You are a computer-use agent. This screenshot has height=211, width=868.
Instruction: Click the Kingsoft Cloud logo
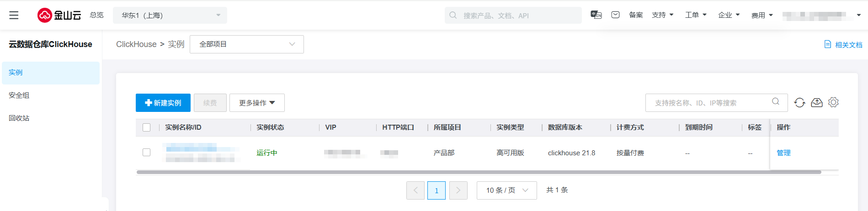[x=59, y=15]
